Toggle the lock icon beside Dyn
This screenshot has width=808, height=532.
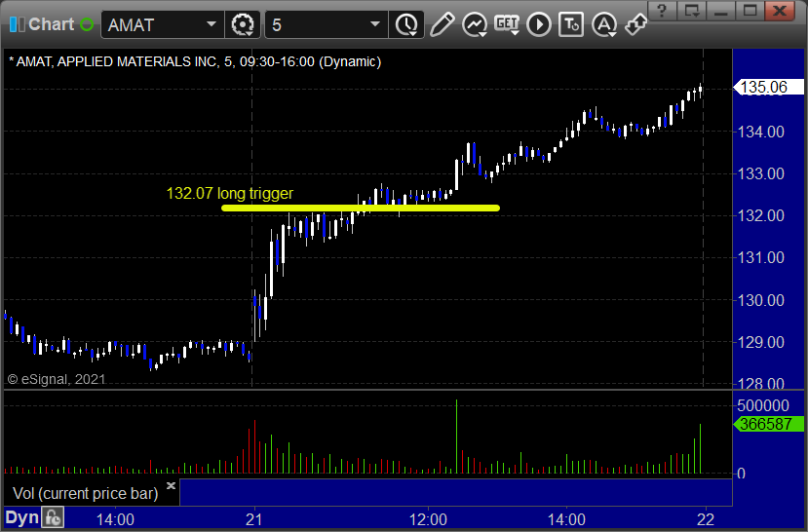point(53,517)
